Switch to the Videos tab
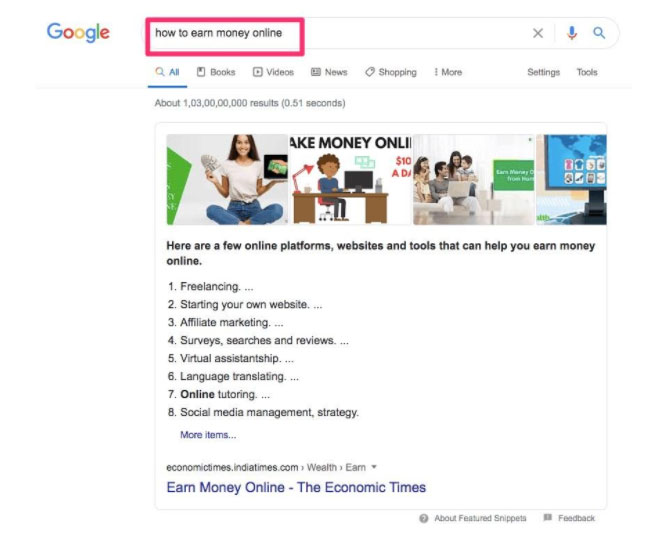Screen dimensions: 665x553 [x=273, y=72]
